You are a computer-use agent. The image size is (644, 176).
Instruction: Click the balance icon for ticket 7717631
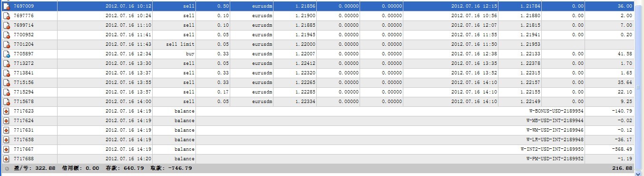pyautogui.click(x=7, y=130)
